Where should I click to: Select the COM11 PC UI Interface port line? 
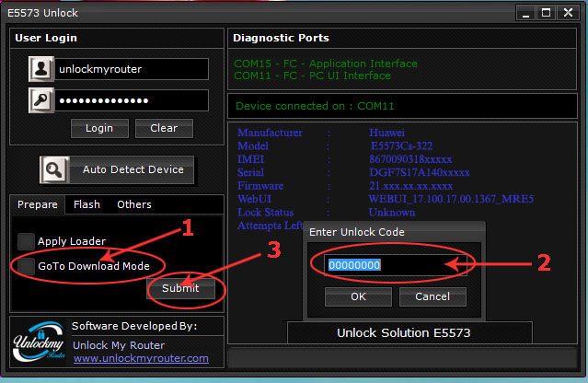point(312,75)
